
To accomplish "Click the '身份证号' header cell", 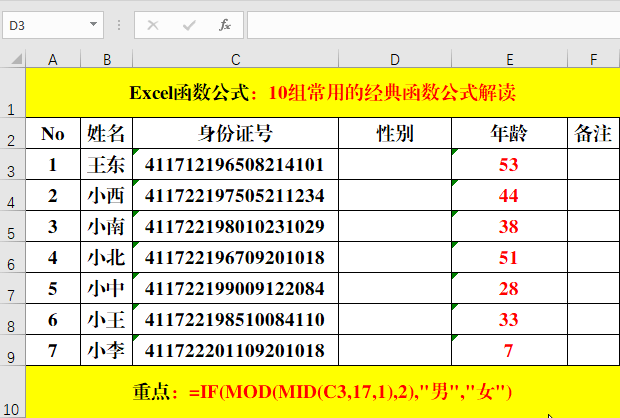I will 236,133.
